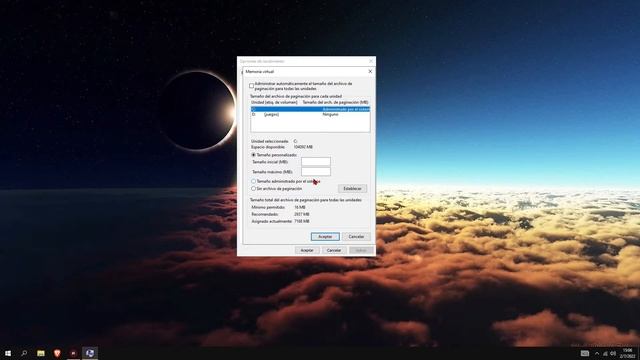Click Aceptar in Opciones de rendimiento window
640x360 pixels.
307,250
